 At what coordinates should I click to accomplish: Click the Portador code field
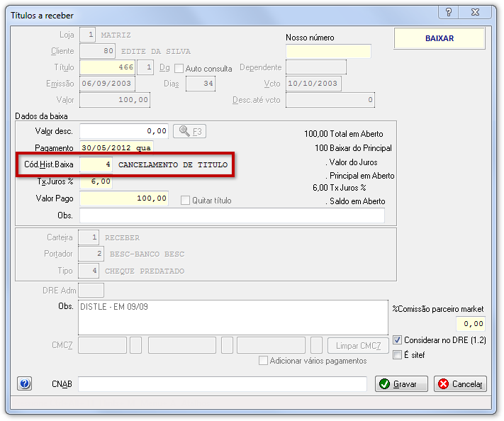[x=91, y=254]
